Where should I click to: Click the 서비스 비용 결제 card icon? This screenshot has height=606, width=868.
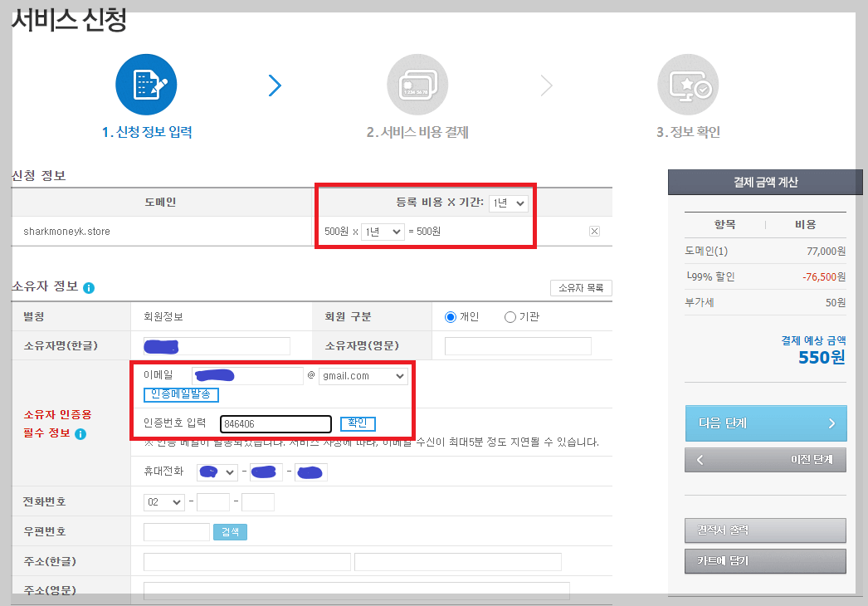tap(417, 84)
